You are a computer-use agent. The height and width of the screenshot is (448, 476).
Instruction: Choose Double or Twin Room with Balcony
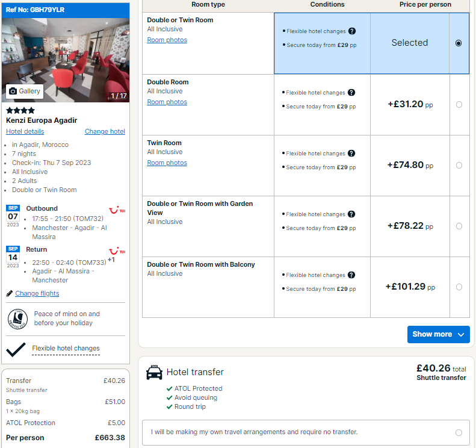point(459,287)
